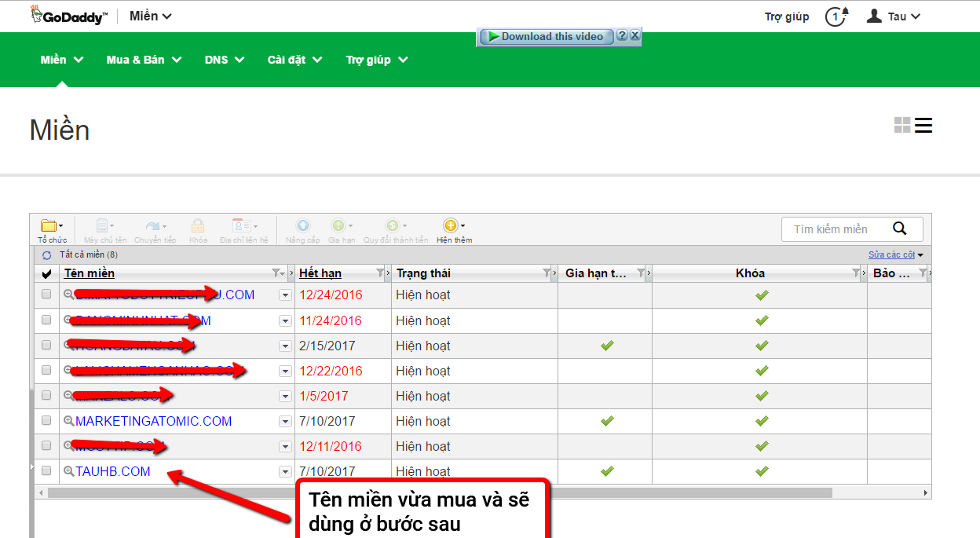Switch to grid view layout
This screenshot has width=980, height=538.
tap(902, 126)
